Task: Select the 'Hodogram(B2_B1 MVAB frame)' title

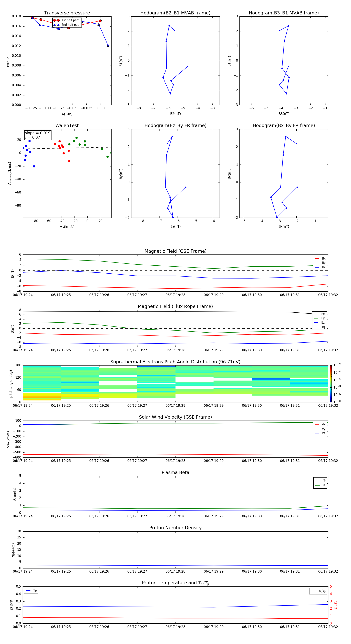Action: click(x=175, y=13)
